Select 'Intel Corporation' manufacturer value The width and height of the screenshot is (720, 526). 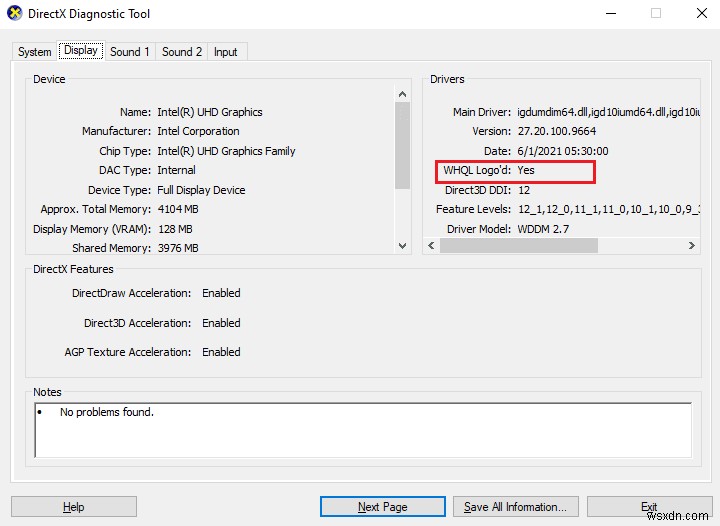pyautogui.click(x=198, y=132)
